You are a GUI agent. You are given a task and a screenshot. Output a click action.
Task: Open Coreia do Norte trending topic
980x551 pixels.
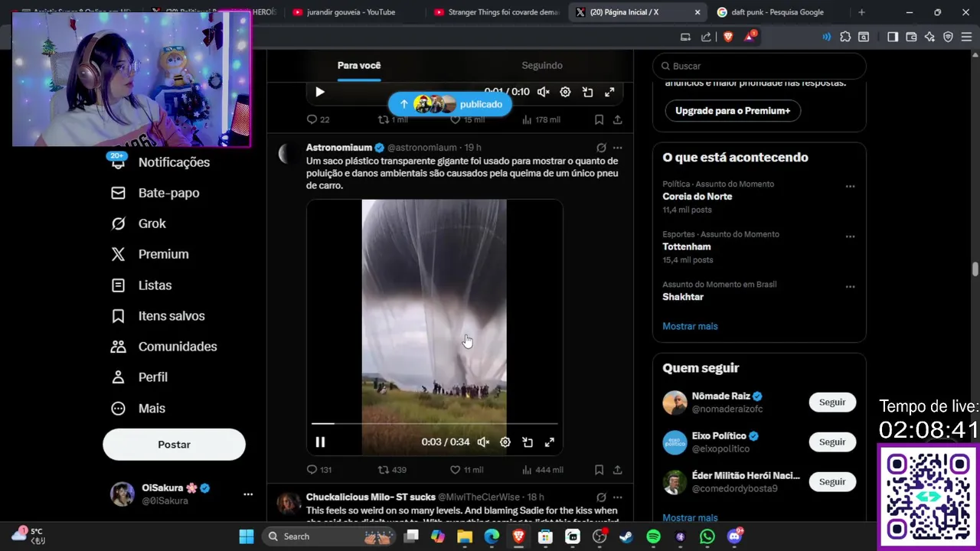pos(697,197)
